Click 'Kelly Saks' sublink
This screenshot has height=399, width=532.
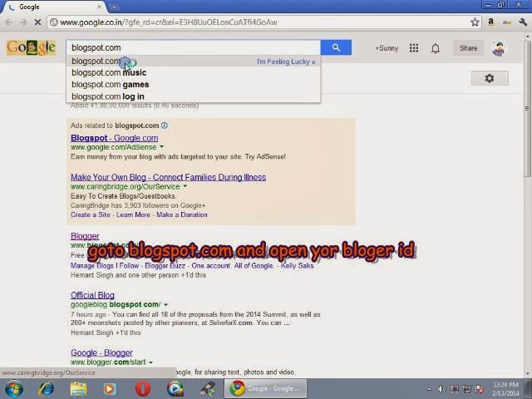[x=298, y=266]
